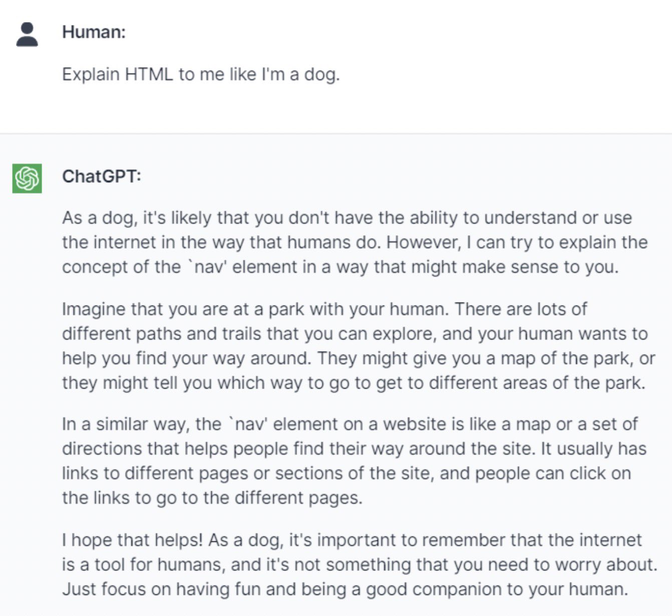
Task: Click the paragraph starting 'As a dog, it's likely'
Action: pyautogui.click(x=355, y=242)
